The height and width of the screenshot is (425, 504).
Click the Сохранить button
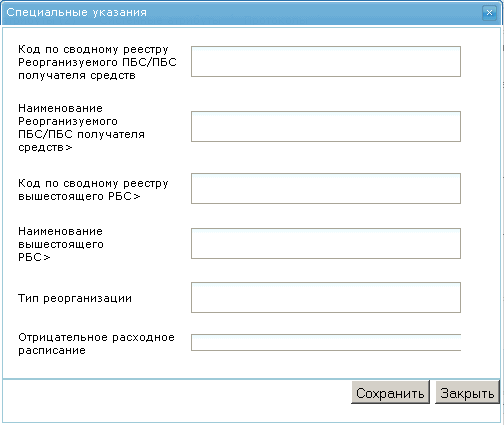pos(390,393)
